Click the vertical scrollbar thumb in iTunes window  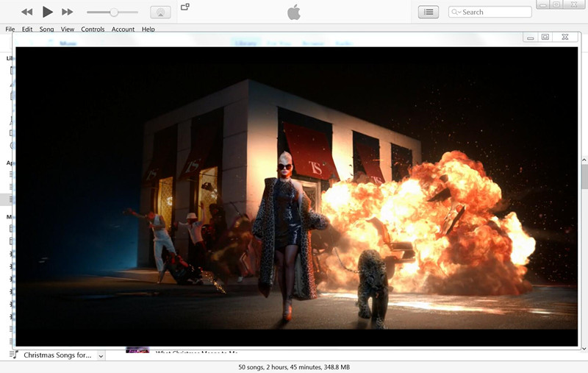click(584, 177)
